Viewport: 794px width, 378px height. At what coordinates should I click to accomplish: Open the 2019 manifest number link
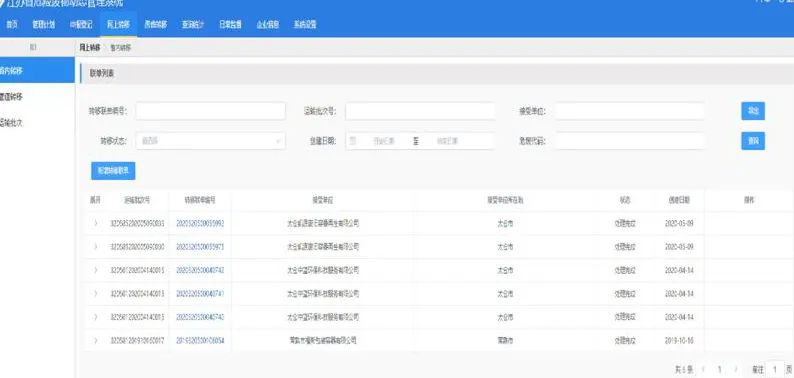point(200,341)
